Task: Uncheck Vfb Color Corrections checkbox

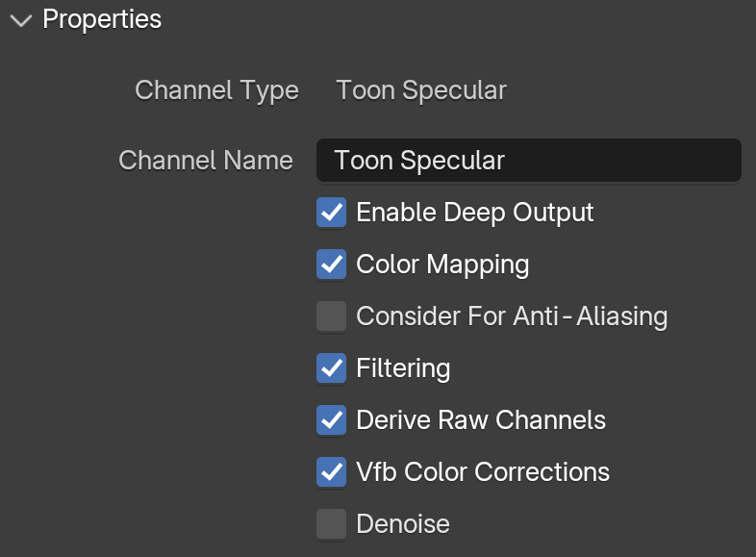Action: click(x=331, y=471)
